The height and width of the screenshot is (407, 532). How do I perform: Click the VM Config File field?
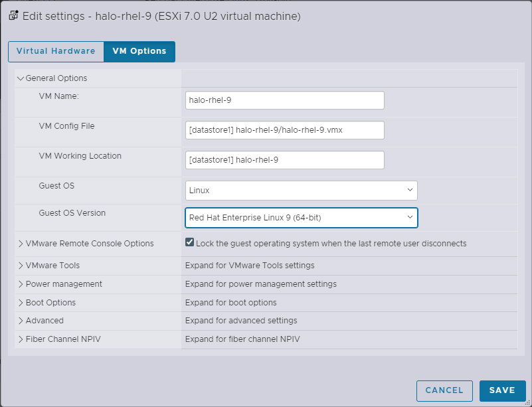[285, 130]
